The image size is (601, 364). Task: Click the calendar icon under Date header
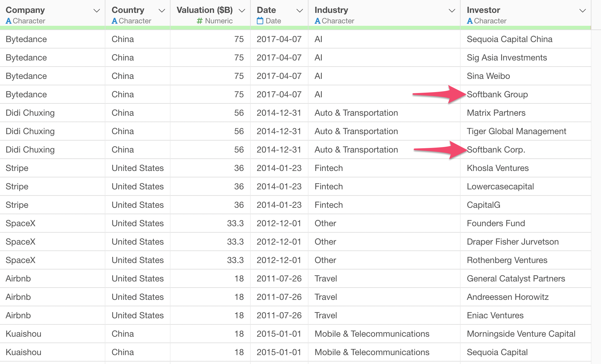[260, 21]
